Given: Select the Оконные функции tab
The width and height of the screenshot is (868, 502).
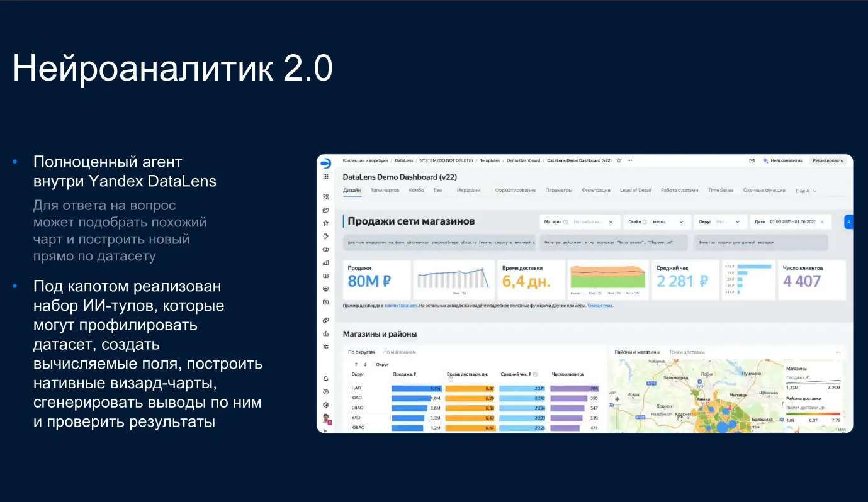Looking at the screenshot, I should (x=764, y=190).
